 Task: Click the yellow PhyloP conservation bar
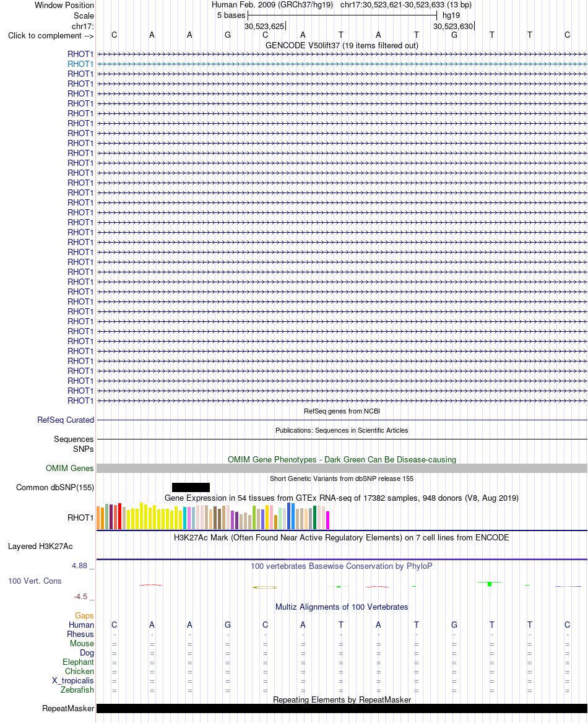tap(265, 587)
